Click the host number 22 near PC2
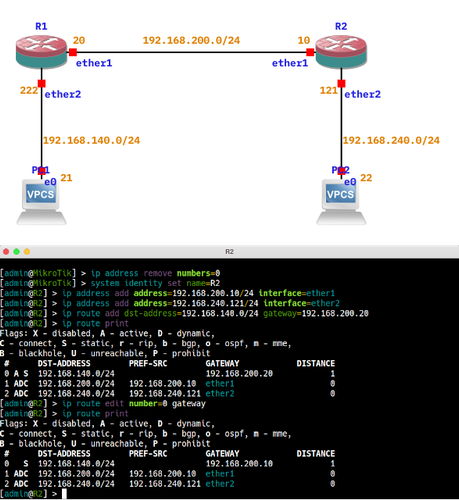 point(366,178)
